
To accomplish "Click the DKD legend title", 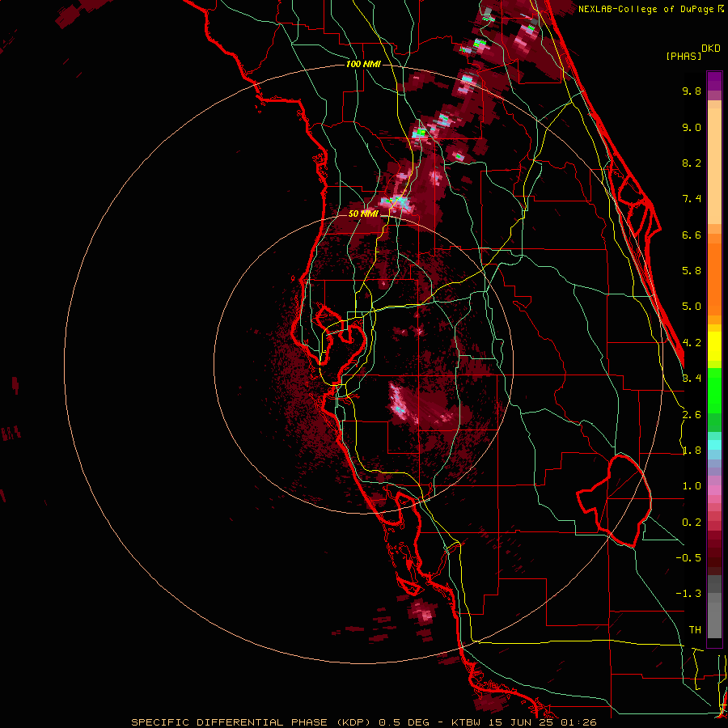I will (711, 49).
